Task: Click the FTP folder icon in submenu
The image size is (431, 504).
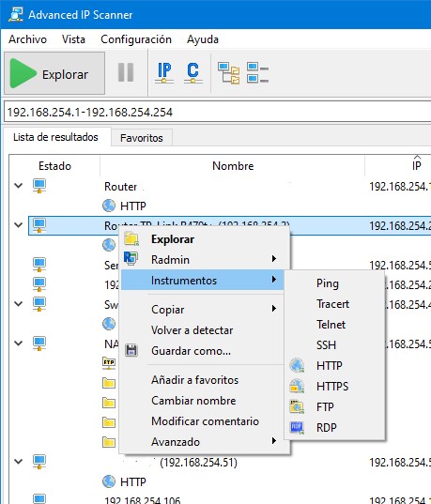Action: [297, 407]
